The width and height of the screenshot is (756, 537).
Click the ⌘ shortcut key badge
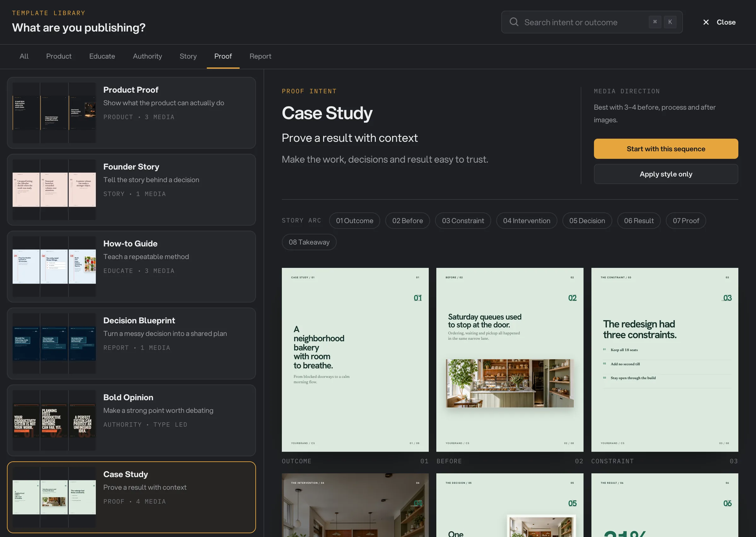pos(655,22)
